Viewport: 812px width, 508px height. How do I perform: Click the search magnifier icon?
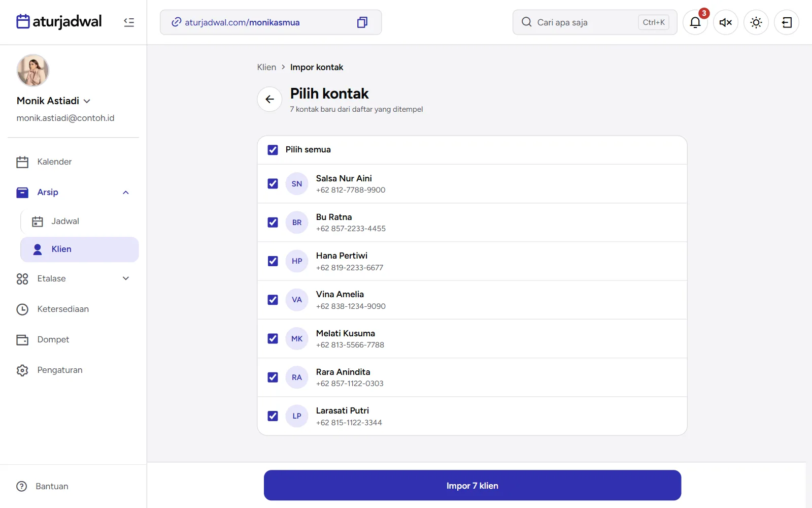tap(527, 22)
